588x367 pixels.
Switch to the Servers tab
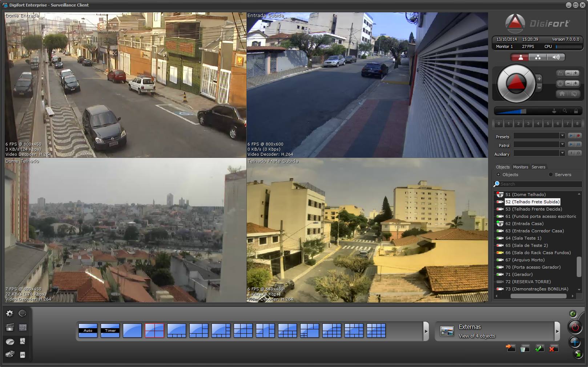[x=538, y=167]
